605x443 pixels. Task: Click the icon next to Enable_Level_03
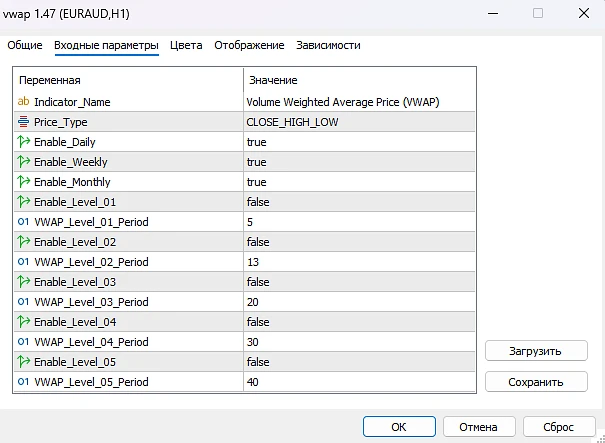pos(24,282)
